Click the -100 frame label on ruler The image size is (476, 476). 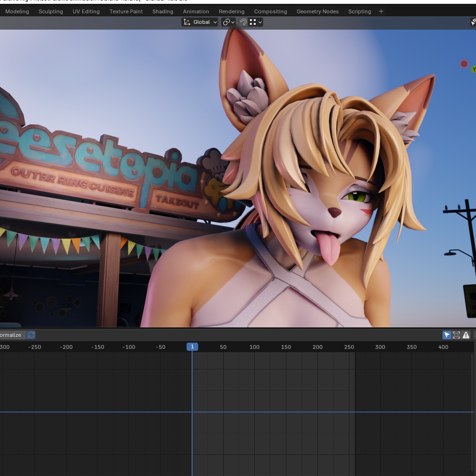pos(129,347)
